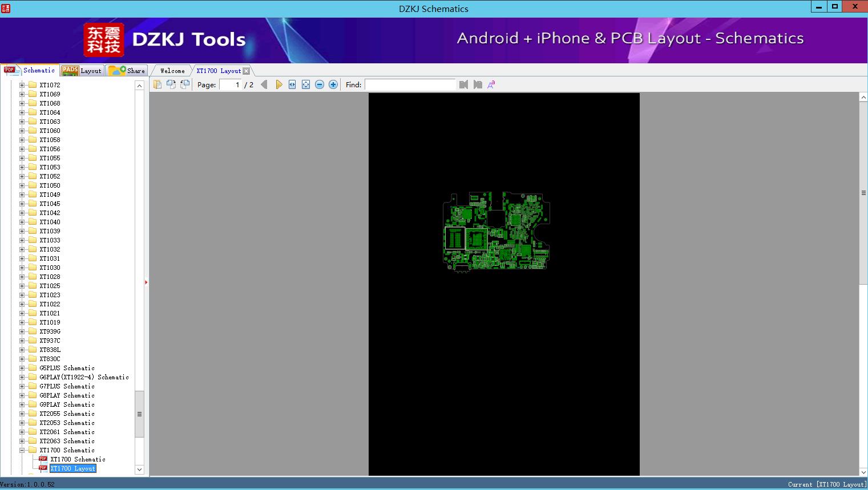Select the XT1045 folder
The image size is (868, 490).
pyautogui.click(x=50, y=204)
